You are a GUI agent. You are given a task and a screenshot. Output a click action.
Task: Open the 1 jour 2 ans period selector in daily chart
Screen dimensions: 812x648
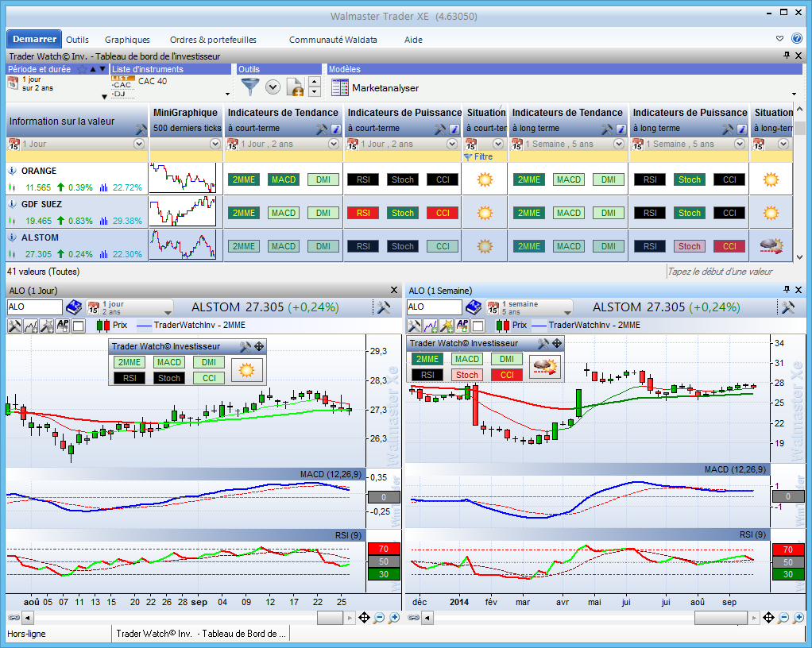coord(130,308)
